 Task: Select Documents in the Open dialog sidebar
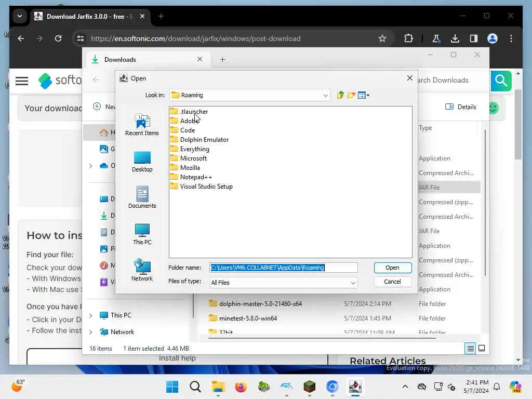pyautogui.click(x=142, y=197)
